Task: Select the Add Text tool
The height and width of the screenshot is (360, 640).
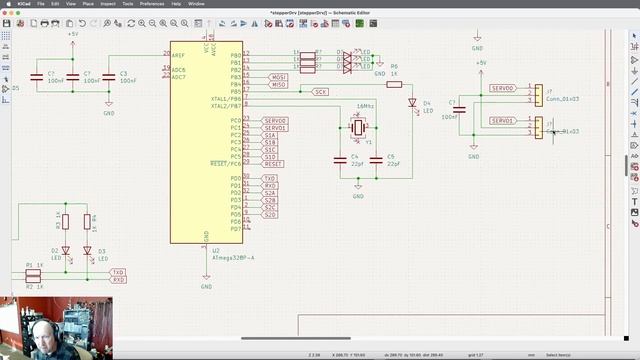Action: 634,202
